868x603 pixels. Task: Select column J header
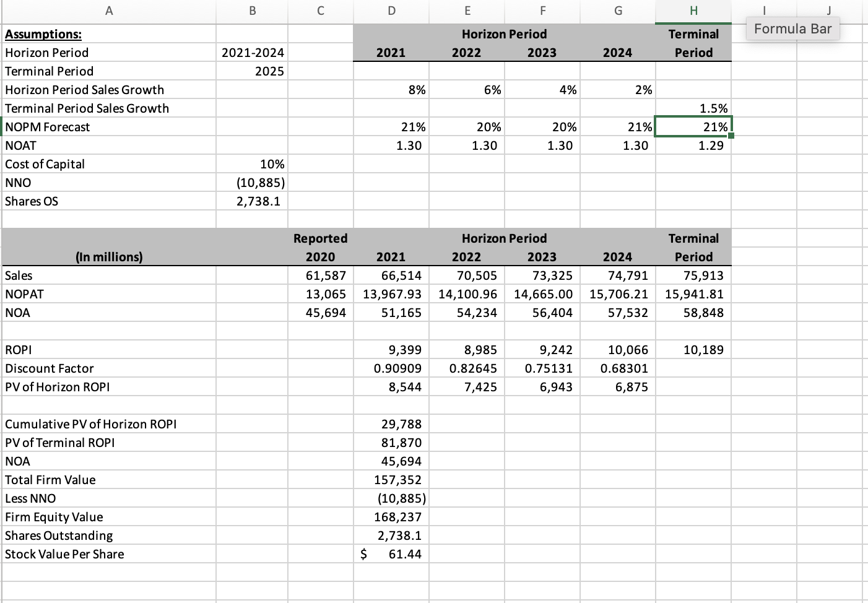click(x=828, y=11)
